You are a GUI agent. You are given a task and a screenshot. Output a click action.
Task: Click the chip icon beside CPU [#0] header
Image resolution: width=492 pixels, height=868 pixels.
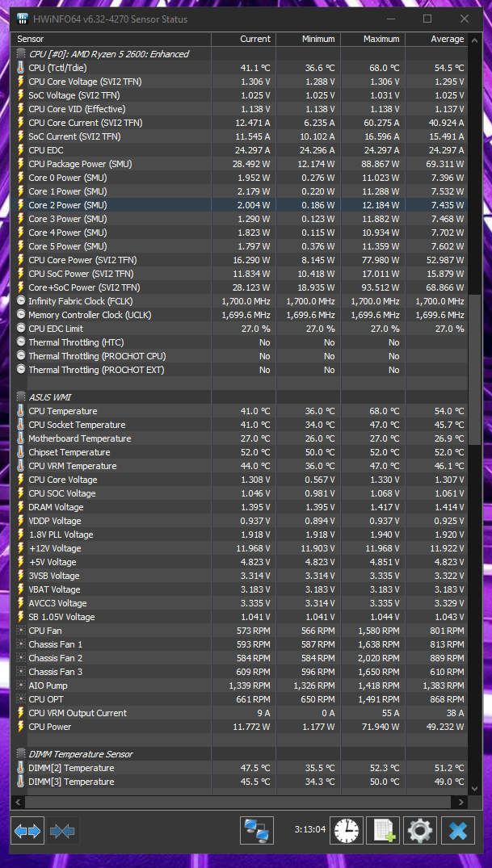pyautogui.click(x=20, y=54)
